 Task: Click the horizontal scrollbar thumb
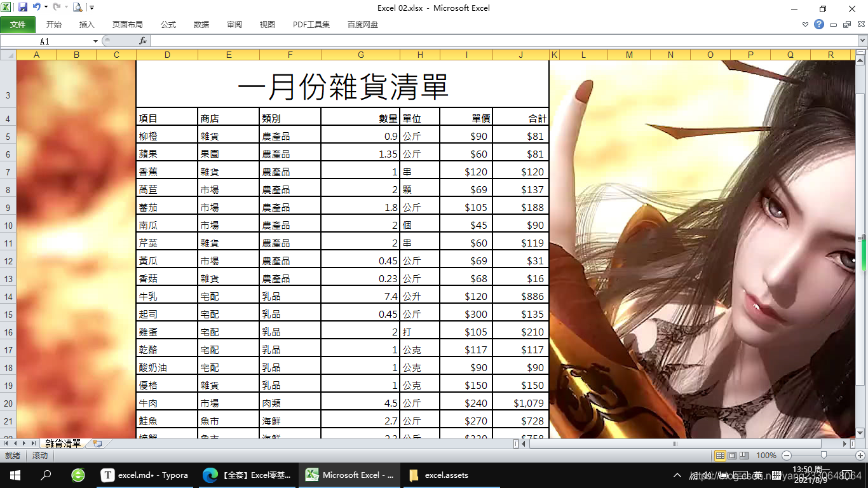675,444
